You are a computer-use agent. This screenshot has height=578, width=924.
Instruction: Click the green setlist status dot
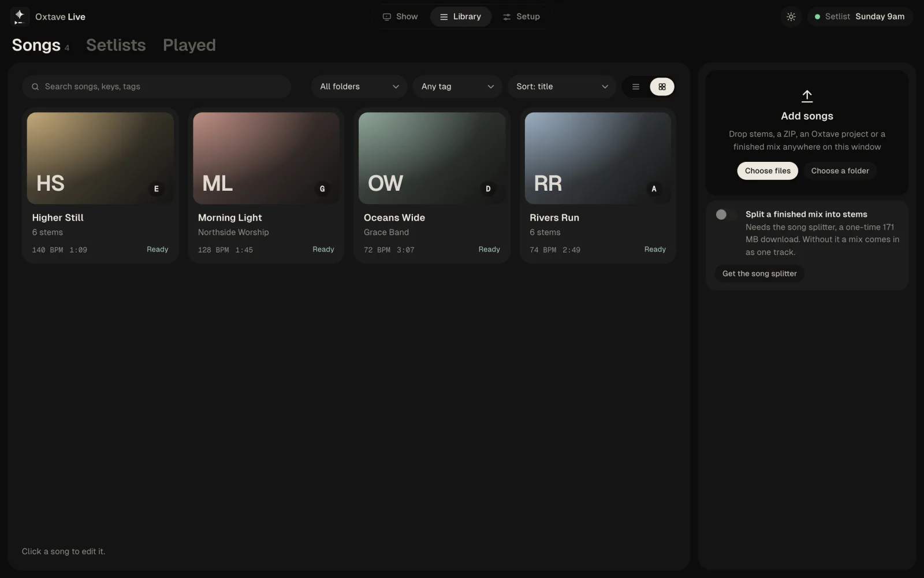pyautogui.click(x=817, y=17)
